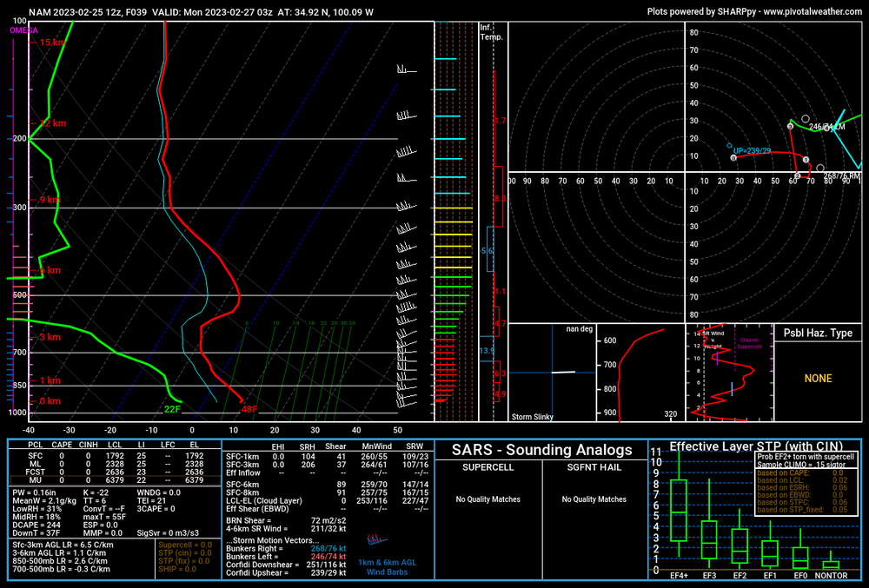Image resolution: width=869 pixels, height=588 pixels.
Task: Select the '12 km' height marker
Action: (x=53, y=123)
